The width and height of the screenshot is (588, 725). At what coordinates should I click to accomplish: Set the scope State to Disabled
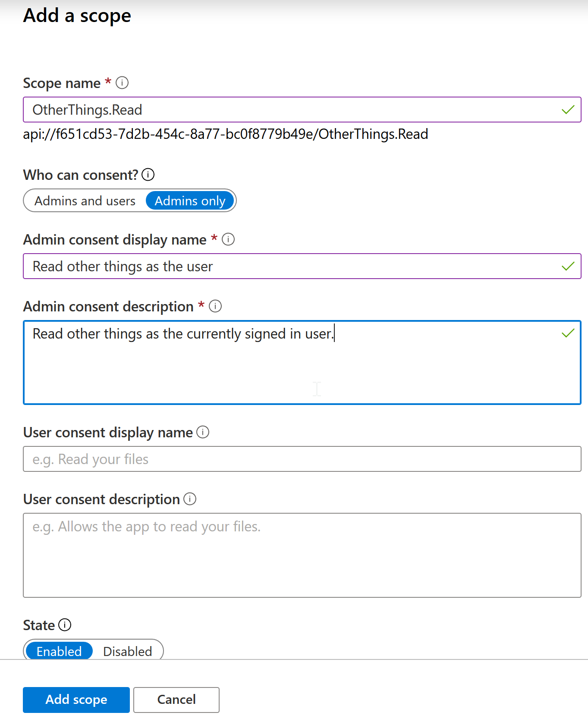127,651
